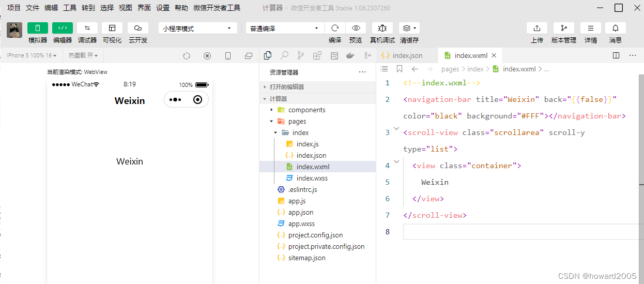Click the save layout icon

pyautogui.click(x=334, y=55)
